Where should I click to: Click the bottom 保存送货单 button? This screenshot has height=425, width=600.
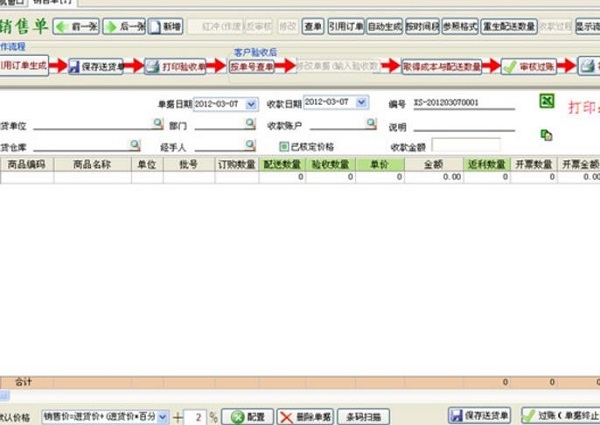(479, 415)
